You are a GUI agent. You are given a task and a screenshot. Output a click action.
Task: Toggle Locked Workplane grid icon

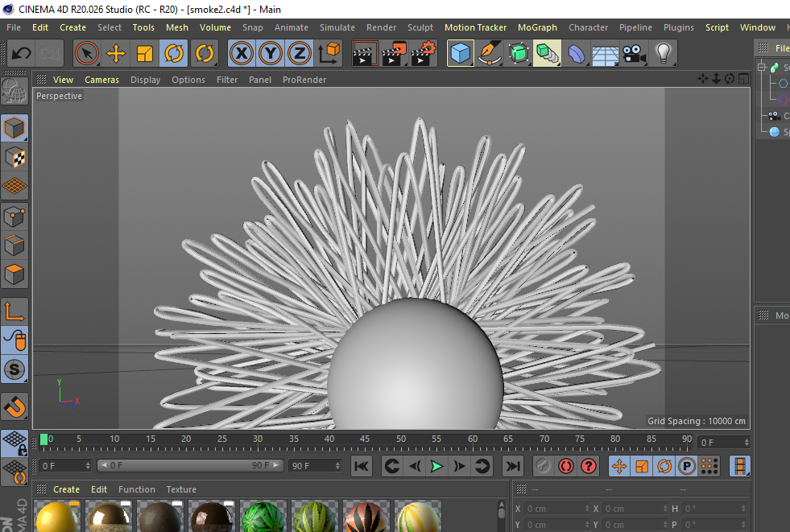(14, 443)
